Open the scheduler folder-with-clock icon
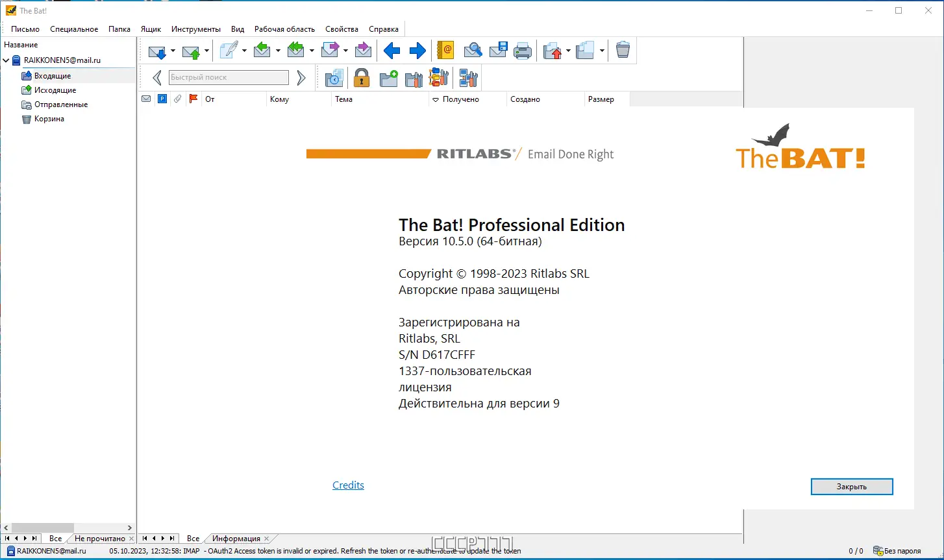The height and width of the screenshot is (560, 944). [334, 78]
